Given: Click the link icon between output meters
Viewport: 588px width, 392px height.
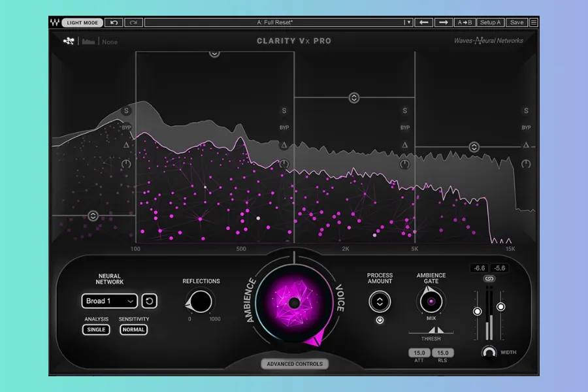Looking at the screenshot, I should click(489, 279).
